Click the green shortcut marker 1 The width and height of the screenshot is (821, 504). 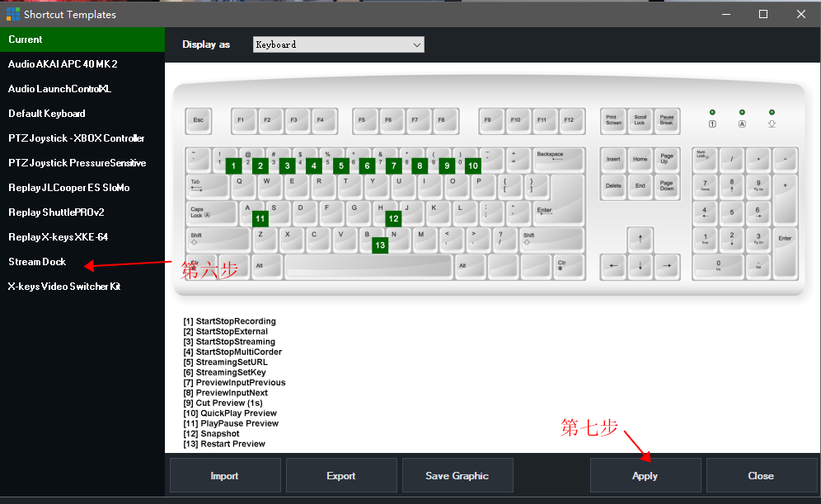coord(233,166)
